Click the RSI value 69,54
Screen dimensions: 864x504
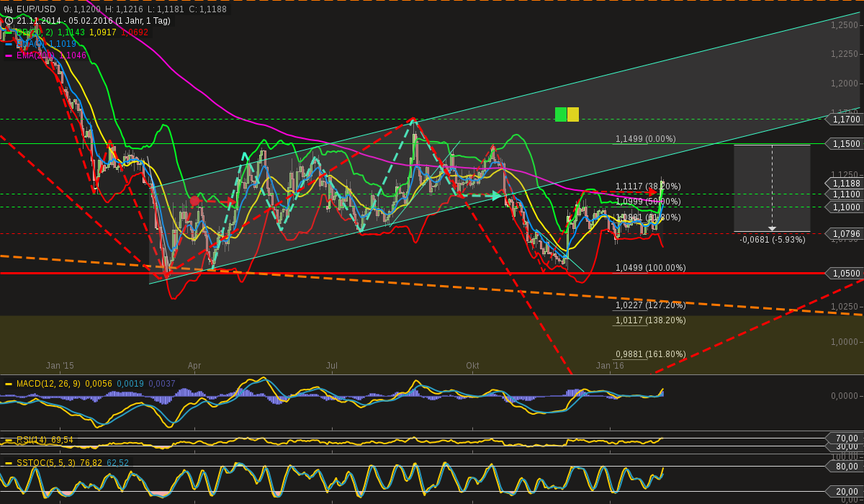pos(61,439)
